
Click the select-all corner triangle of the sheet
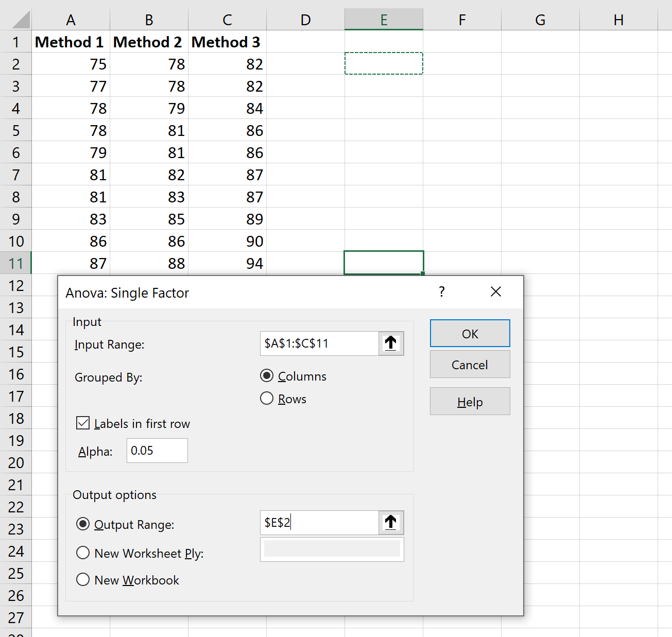(21, 20)
